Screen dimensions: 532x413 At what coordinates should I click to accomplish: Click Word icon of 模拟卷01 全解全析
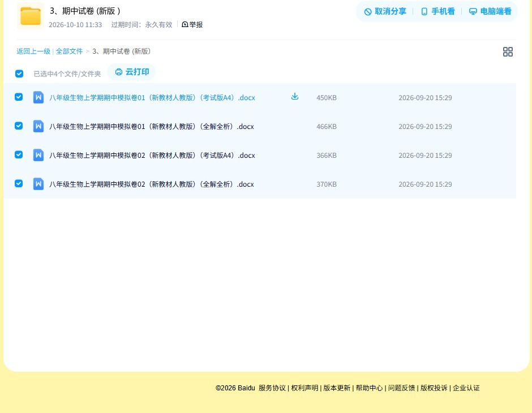point(38,127)
